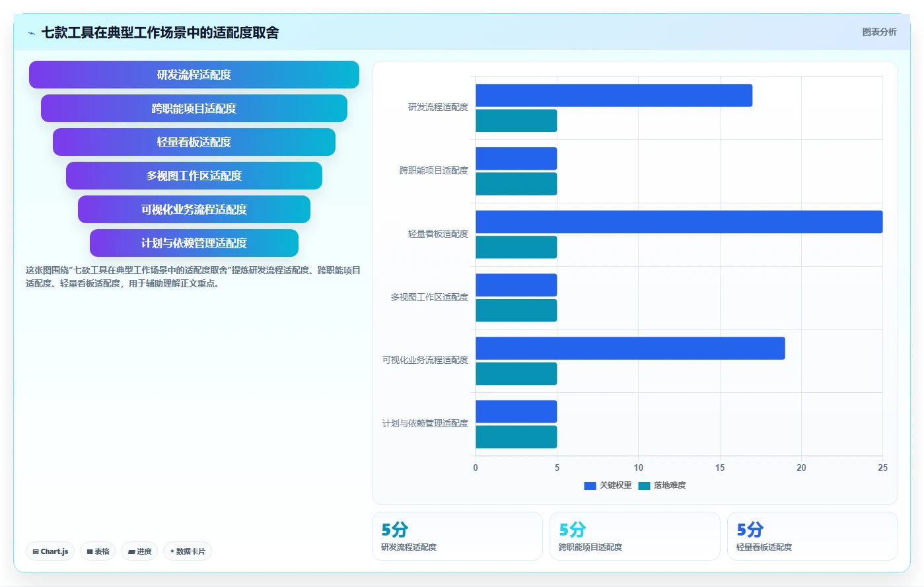
Task: Click the x-axis tick value 0
Action: click(x=476, y=467)
